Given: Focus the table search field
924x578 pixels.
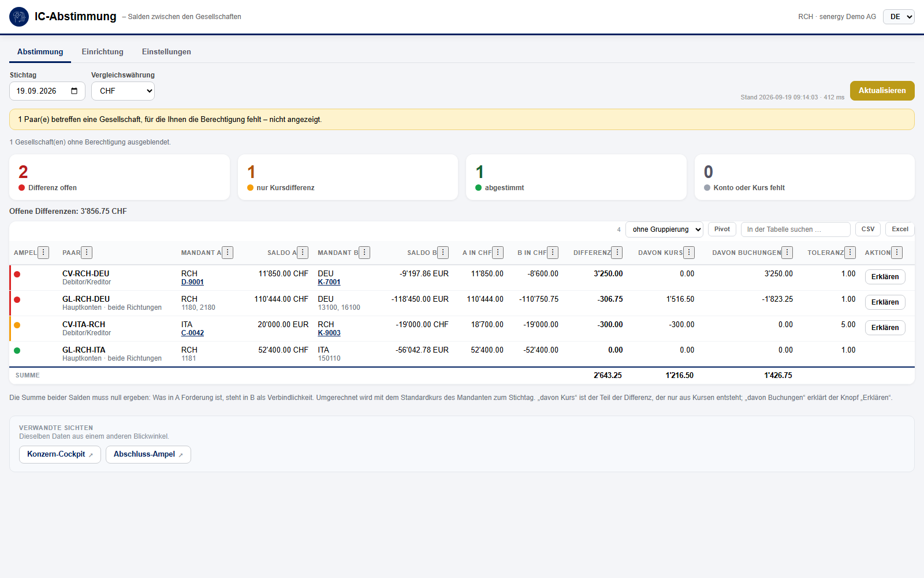Looking at the screenshot, I should point(795,229).
